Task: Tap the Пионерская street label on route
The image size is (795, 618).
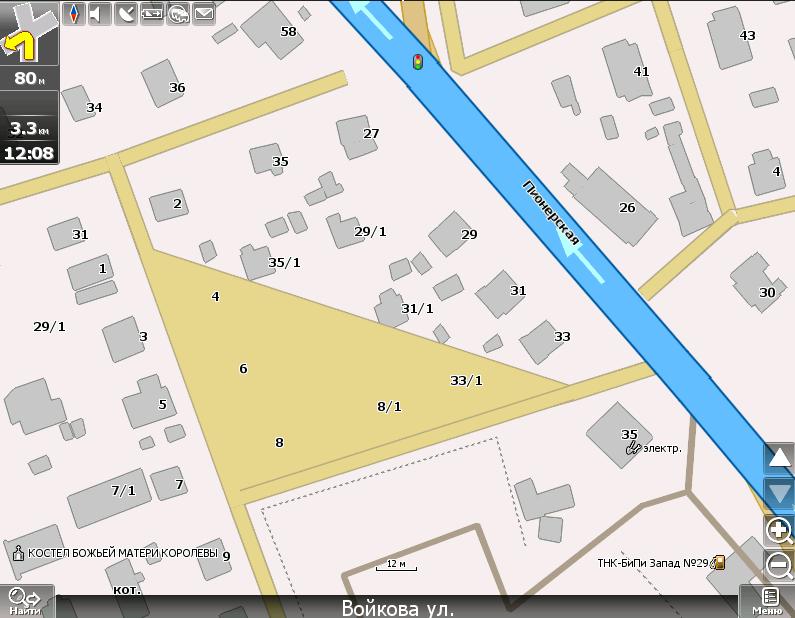Action: click(551, 212)
